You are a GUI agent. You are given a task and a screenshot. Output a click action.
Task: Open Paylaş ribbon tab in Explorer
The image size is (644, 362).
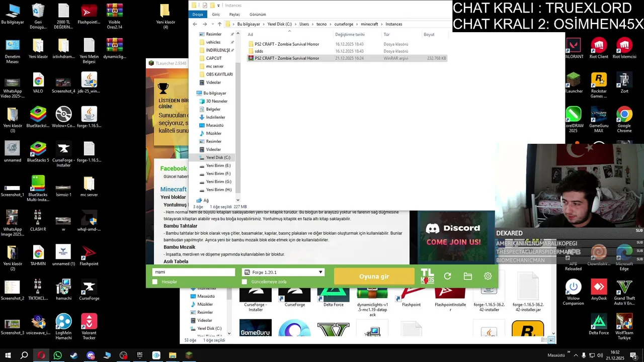234,15
